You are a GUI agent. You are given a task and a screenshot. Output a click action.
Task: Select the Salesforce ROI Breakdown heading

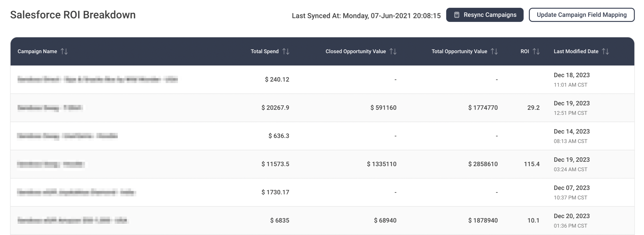point(73,15)
